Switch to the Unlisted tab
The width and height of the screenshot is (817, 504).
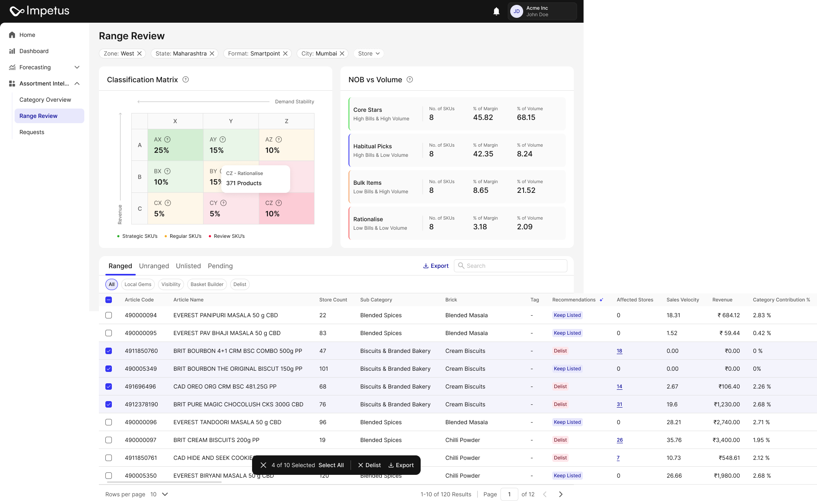188,266
